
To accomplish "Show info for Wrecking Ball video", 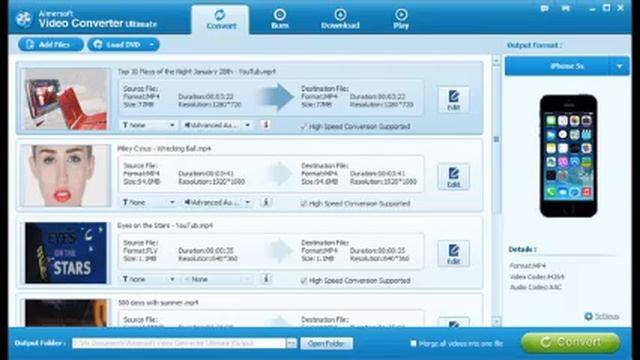I will point(266,202).
